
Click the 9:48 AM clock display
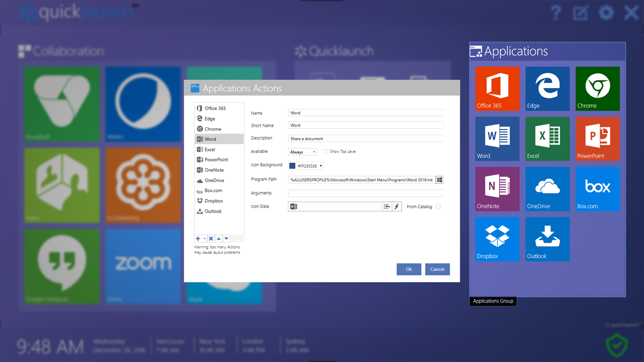(x=50, y=346)
